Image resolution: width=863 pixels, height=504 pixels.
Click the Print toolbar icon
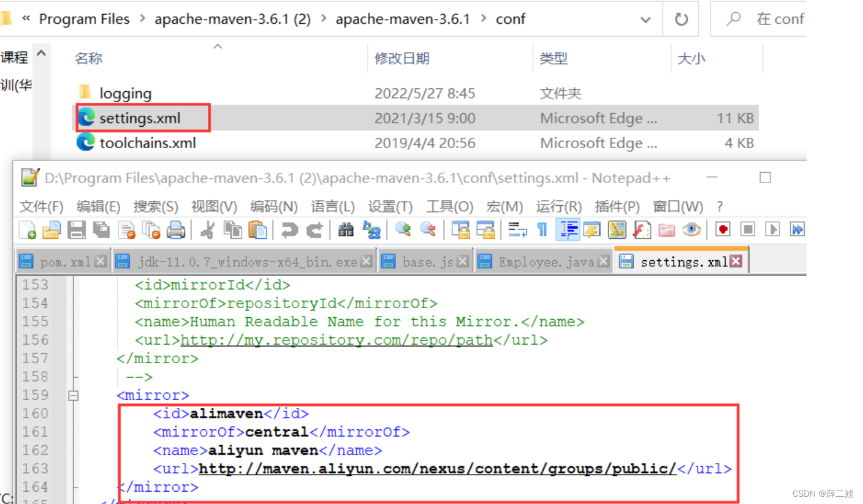click(x=176, y=230)
